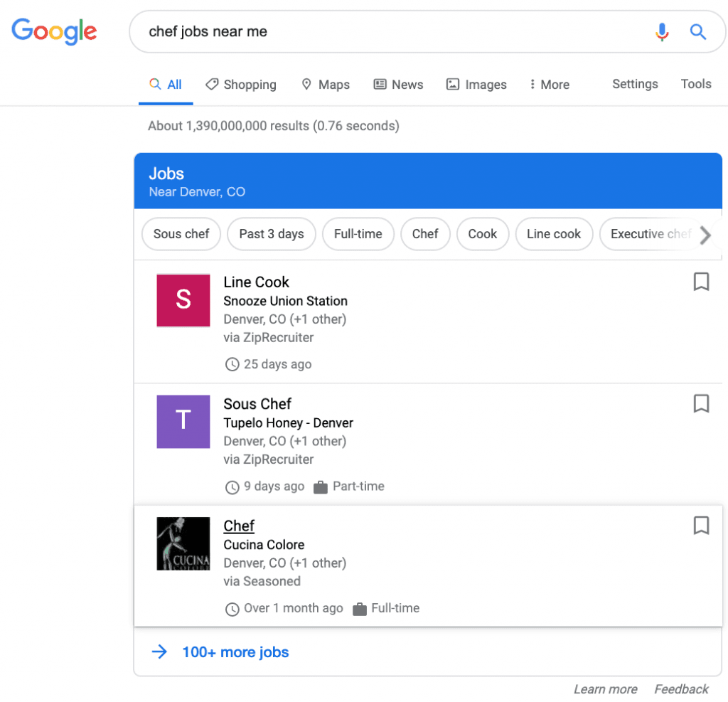Click the '9 days ago' posting date
The width and height of the screenshot is (728, 702).
click(x=274, y=486)
